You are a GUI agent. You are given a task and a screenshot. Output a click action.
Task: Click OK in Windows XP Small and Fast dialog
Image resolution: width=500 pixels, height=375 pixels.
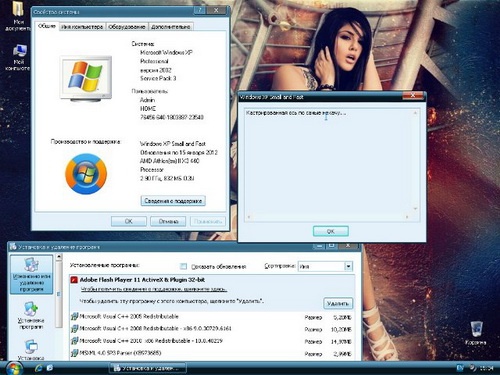click(x=331, y=231)
